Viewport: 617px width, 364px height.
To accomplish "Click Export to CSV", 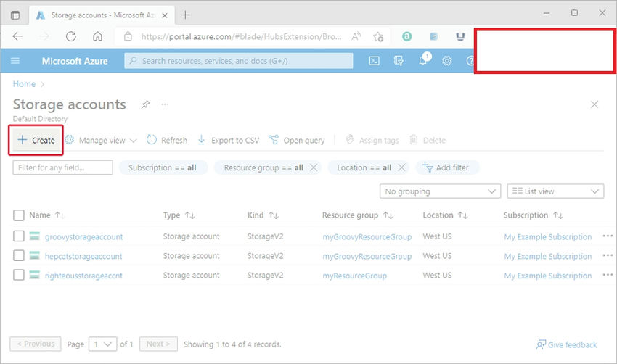I will click(228, 141).
